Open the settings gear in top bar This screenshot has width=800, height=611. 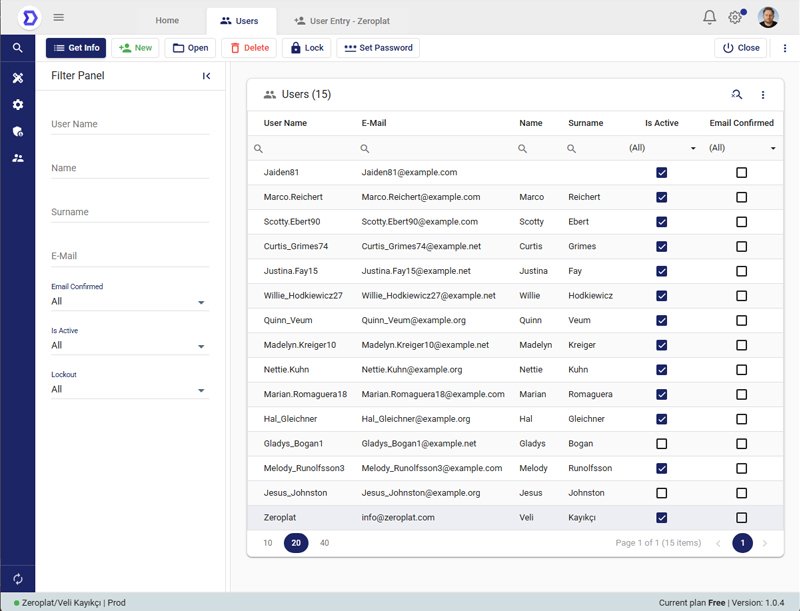[735, 17]
